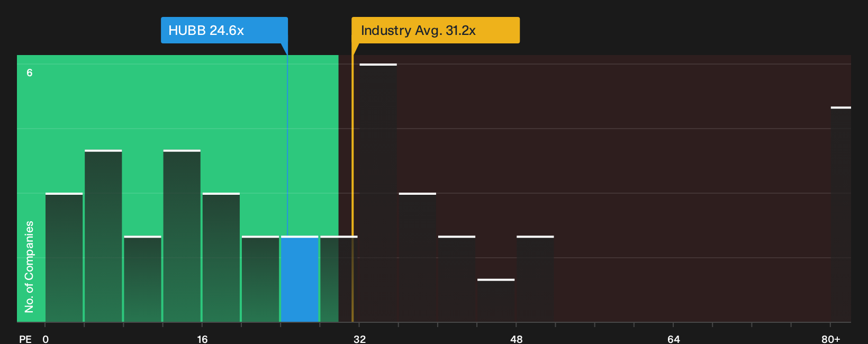Click the HUBB 24.6x label
This screenshot has width=868, height=344.
(x=224, y=30)
